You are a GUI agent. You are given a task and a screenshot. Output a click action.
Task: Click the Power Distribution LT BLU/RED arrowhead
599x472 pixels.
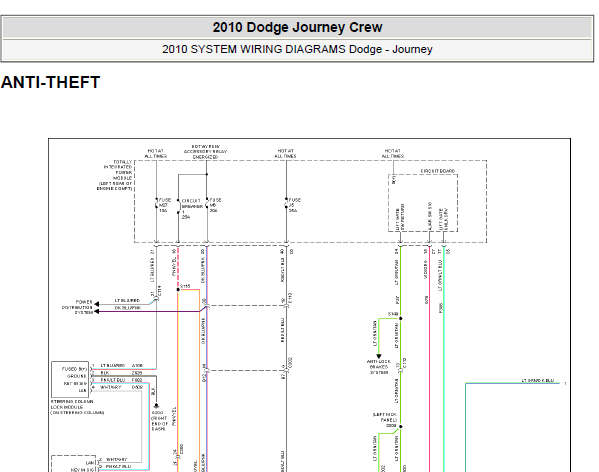tap(97, 304)
